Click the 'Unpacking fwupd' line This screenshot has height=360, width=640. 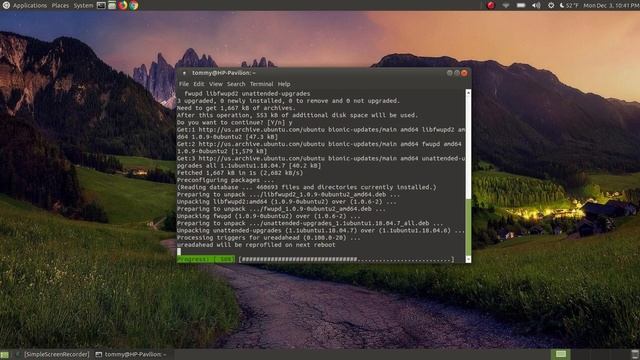tap(269, 216)
